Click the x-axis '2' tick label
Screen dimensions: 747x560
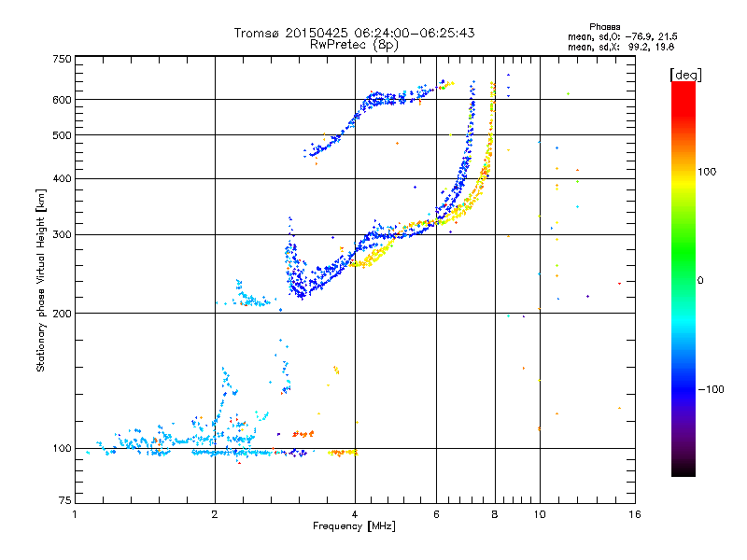pos(215,514)
